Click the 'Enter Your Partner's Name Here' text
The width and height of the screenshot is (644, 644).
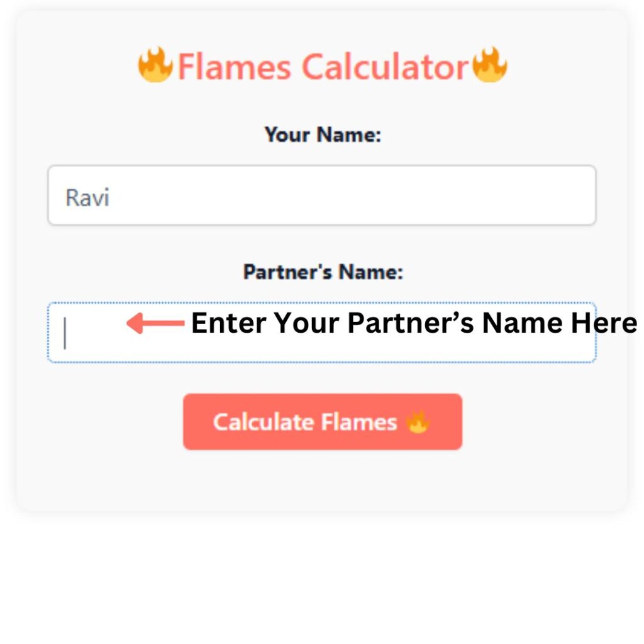click(x=415, y=323)
